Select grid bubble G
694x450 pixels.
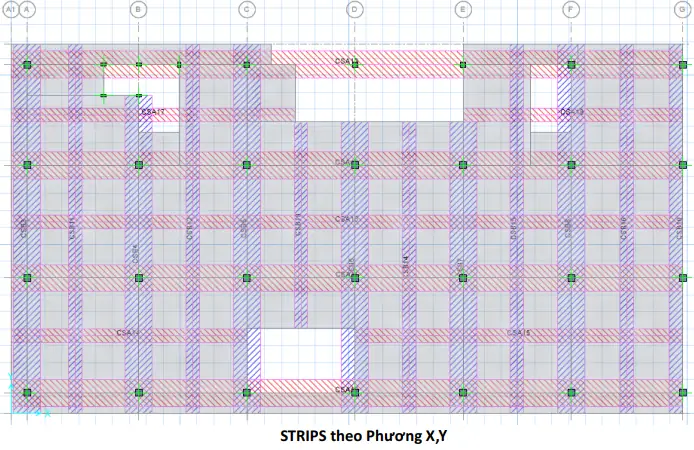pyautogui.click(x=682, y=9)
